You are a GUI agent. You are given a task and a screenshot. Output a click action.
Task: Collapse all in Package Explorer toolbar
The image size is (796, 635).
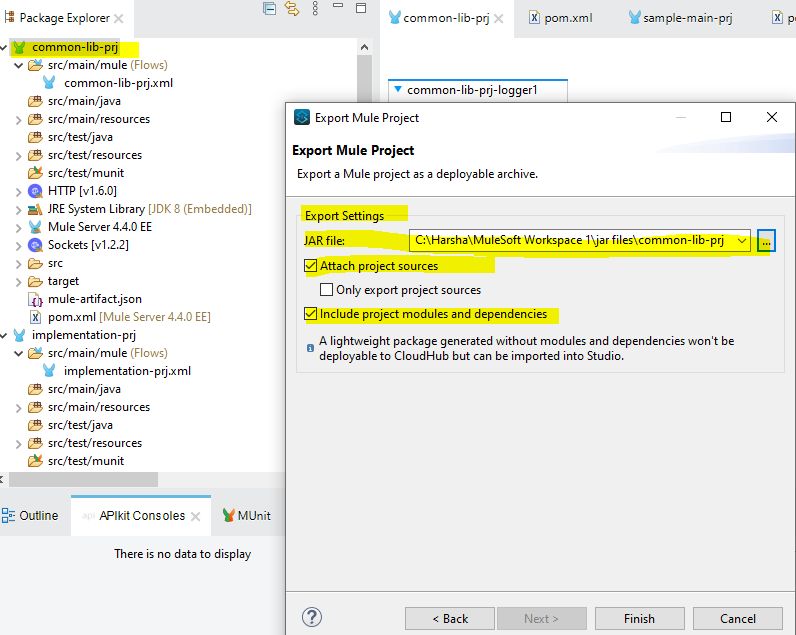click(270, 8)
